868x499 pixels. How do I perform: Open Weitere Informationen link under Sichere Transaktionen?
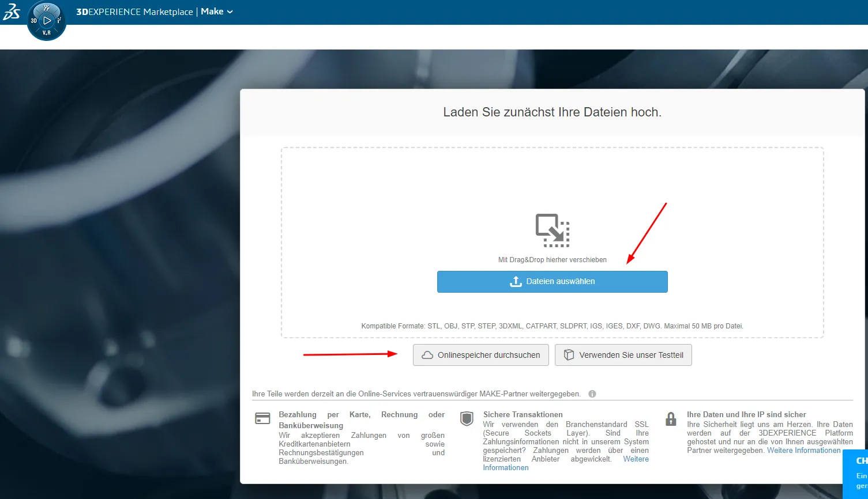(636, 459)
